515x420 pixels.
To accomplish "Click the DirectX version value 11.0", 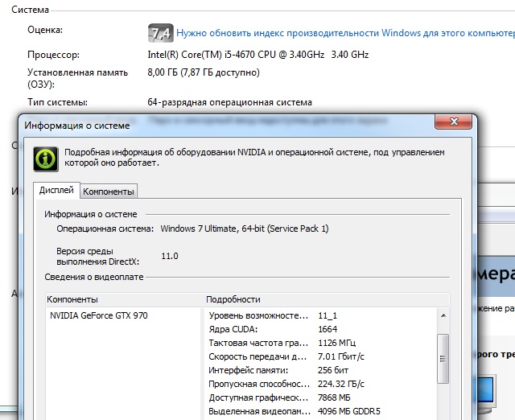I will 170,256.
